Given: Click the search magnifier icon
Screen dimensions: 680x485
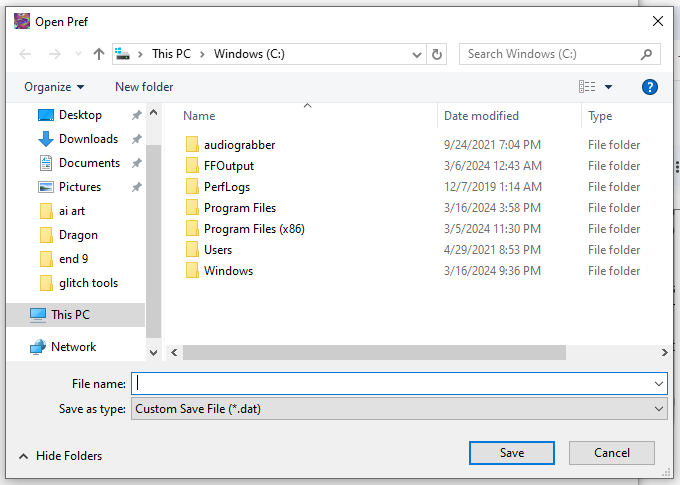Looking at the screenshot, I should [647, 54].
